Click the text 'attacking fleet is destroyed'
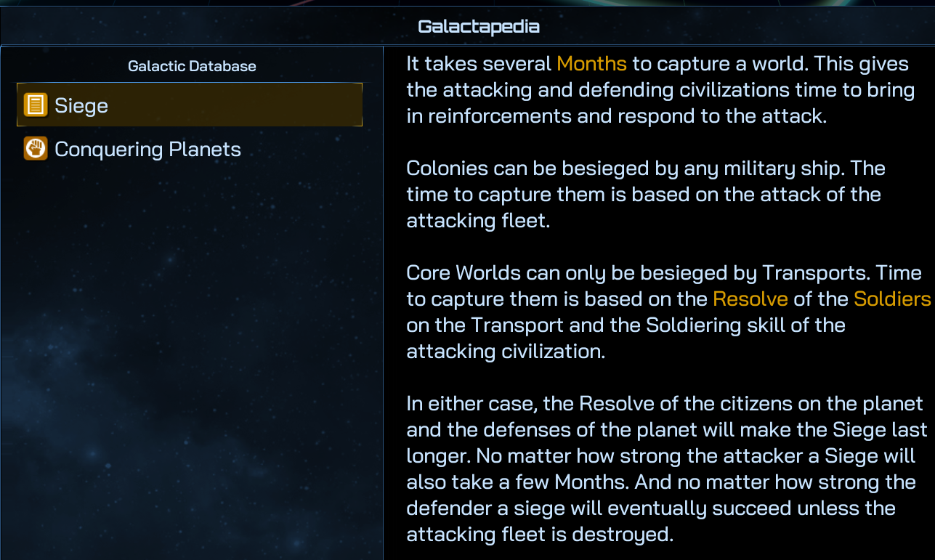Image resolution: width=935 pixels, height=560 pixels. pos(540,535)
